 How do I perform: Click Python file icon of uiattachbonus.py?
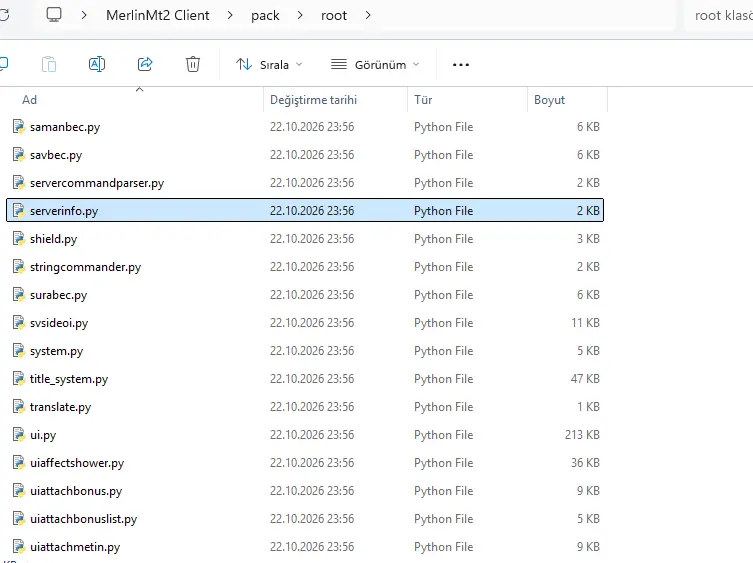click(18, 490)
